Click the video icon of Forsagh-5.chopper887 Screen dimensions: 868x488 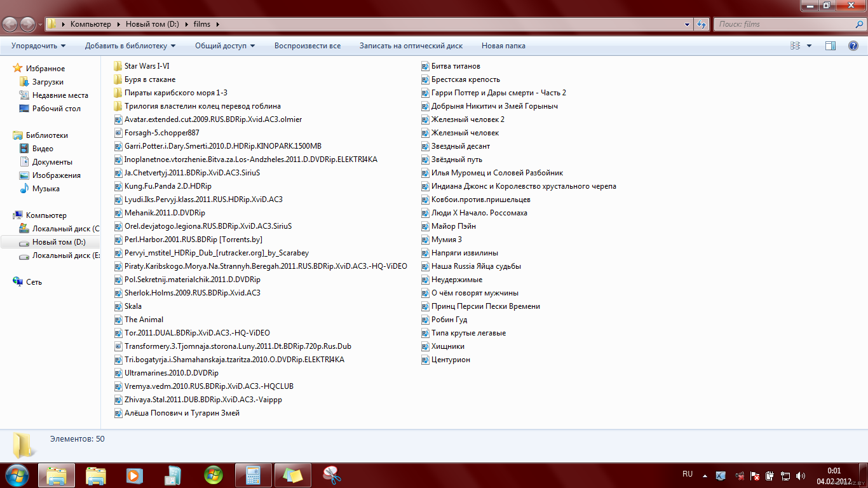pyautogui.click(x=118, y=133)
